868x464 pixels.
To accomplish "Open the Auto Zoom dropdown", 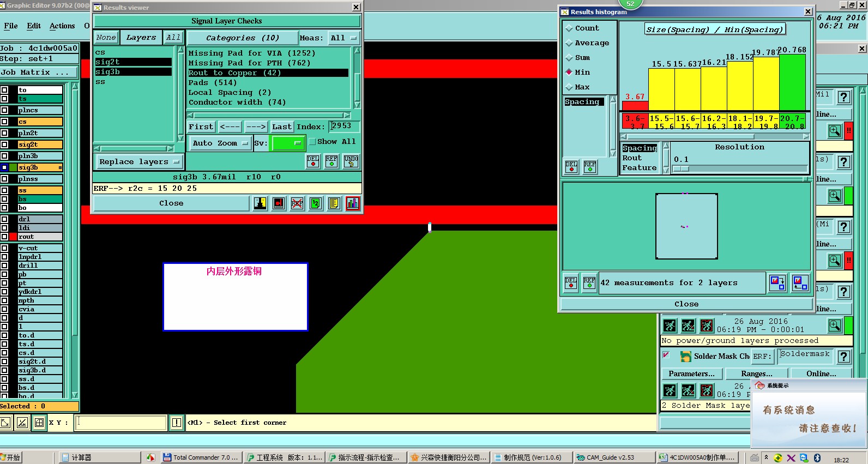I will point(220,143).
